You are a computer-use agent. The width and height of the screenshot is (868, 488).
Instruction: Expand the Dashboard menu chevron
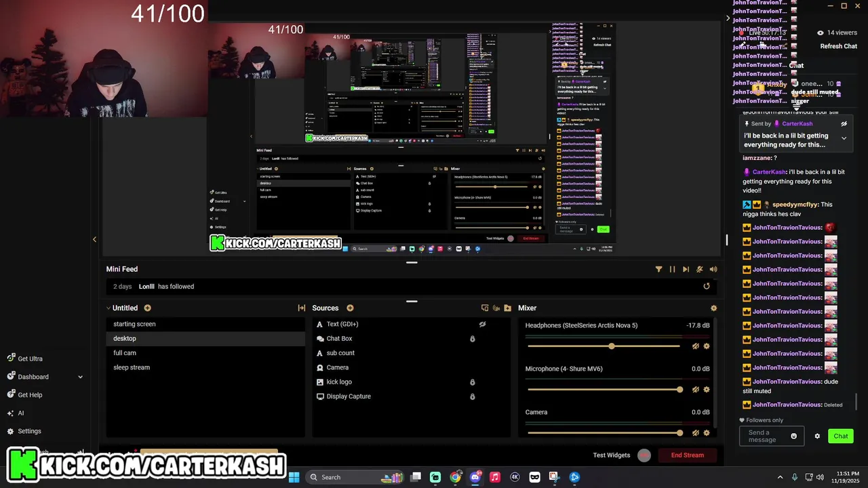point(80,377)
